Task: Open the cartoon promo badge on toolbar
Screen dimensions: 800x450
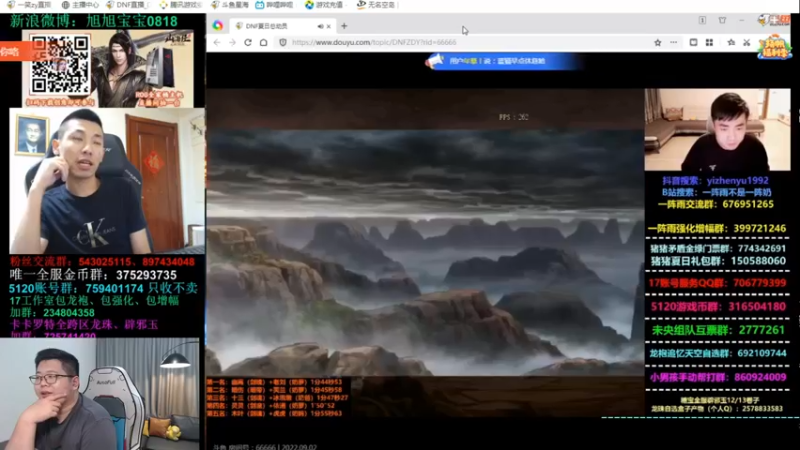Action: [x=774, y=47]
